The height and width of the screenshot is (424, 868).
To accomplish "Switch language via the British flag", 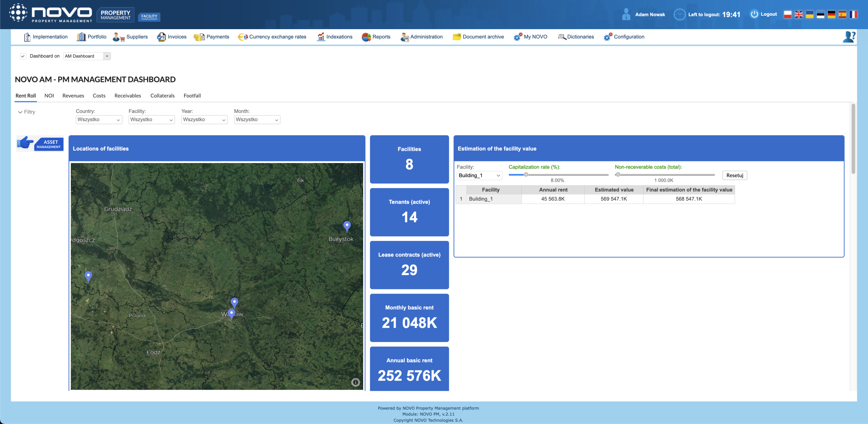I will tap(798, 15).
